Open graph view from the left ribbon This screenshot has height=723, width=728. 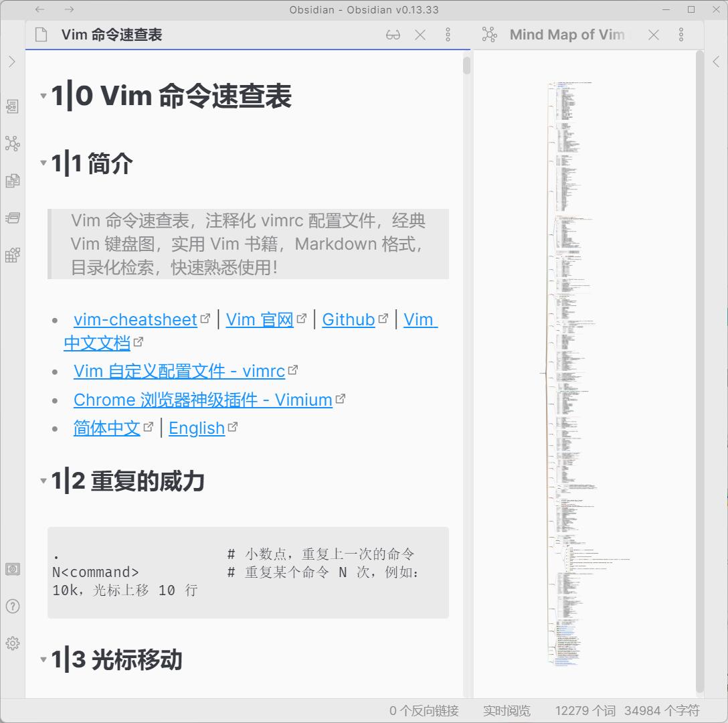tap(12, 143)
